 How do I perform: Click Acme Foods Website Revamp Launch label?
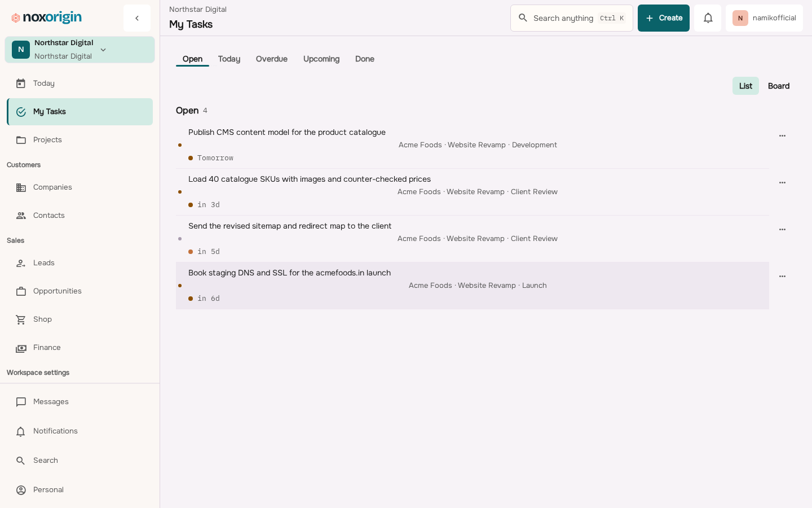click(x=478, y=286)
